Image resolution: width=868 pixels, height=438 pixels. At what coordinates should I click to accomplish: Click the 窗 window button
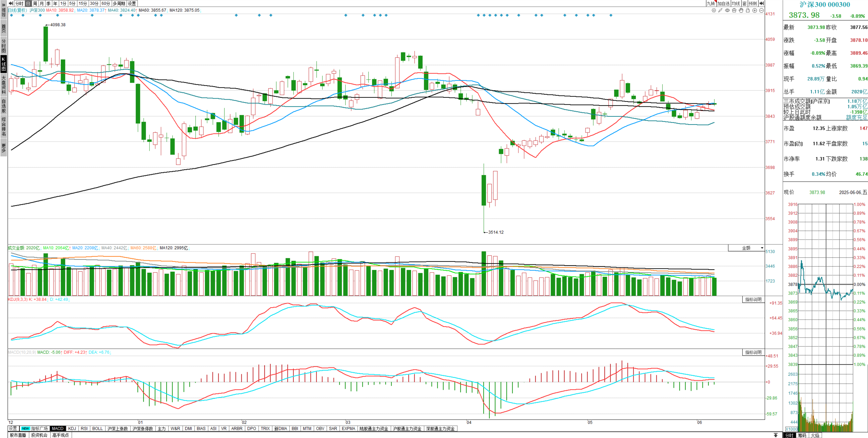(744, 3)
